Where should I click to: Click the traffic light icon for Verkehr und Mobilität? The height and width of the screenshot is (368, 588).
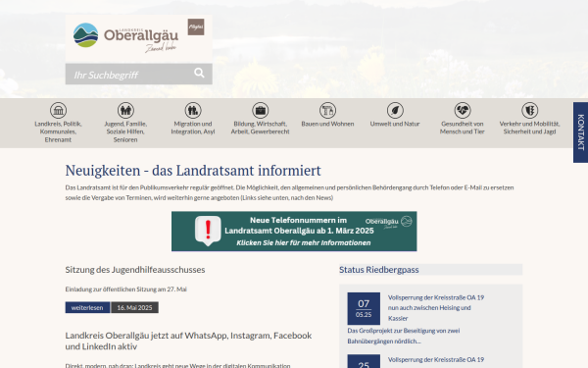529,110
